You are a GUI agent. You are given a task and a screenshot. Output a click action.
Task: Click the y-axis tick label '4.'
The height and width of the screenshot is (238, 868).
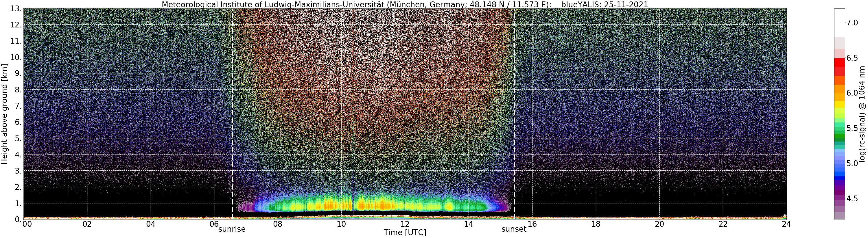(x=19, y=155)
